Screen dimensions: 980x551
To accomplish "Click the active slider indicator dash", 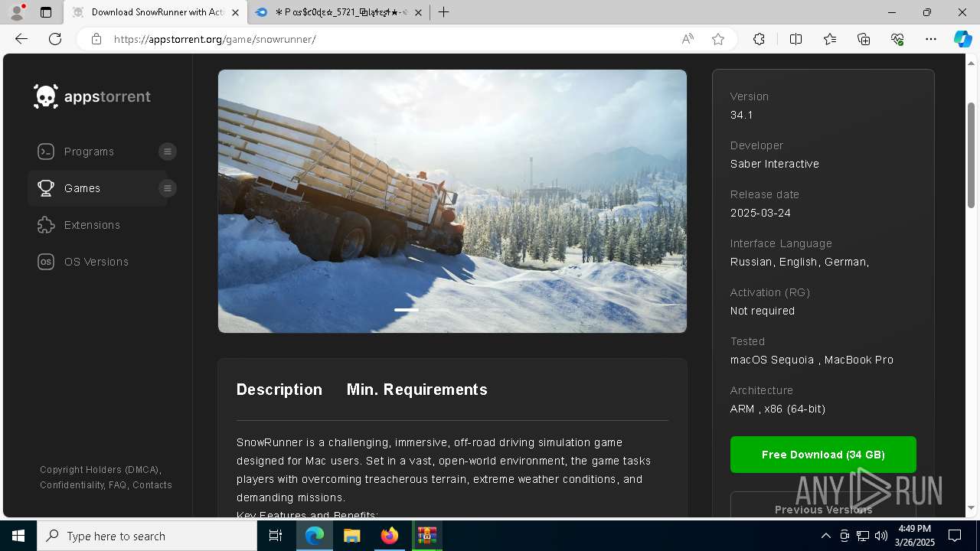I will (407, 309).
